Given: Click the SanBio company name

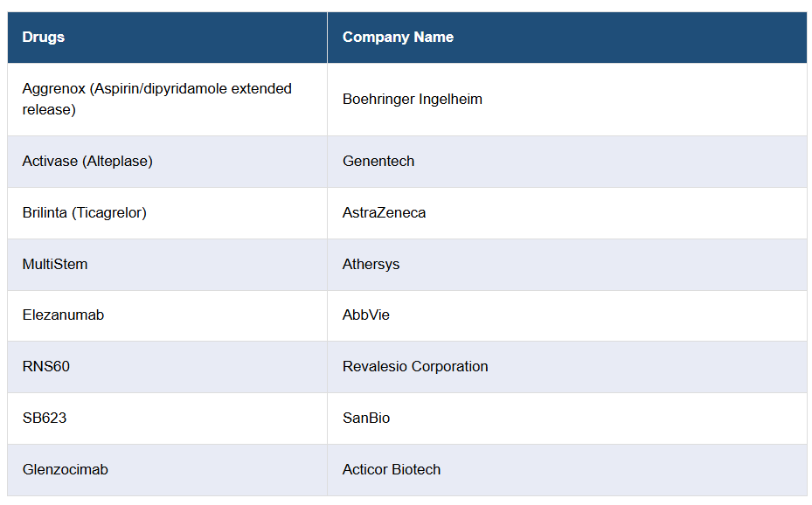Looking at the screenshot, I should (366, 418).
